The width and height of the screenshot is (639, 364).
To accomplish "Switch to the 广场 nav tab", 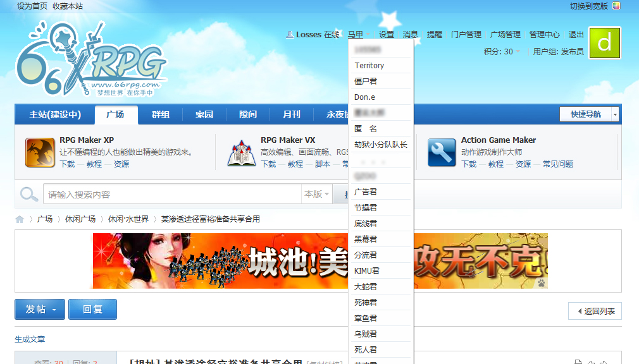I will pyautogui.click(x=116, y=114).
